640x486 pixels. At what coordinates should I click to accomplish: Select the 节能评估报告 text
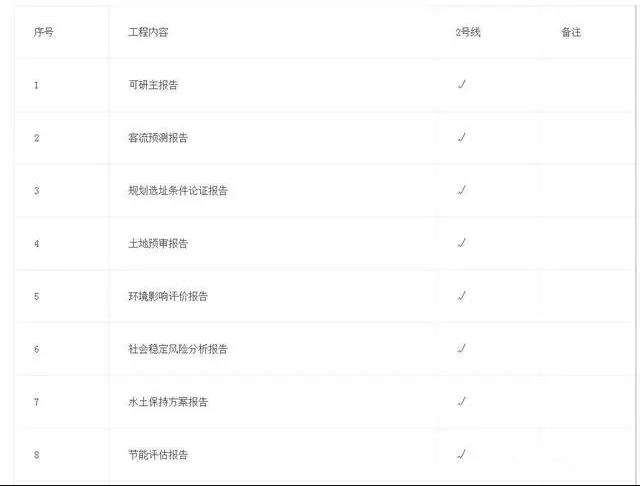coord(158,455)
